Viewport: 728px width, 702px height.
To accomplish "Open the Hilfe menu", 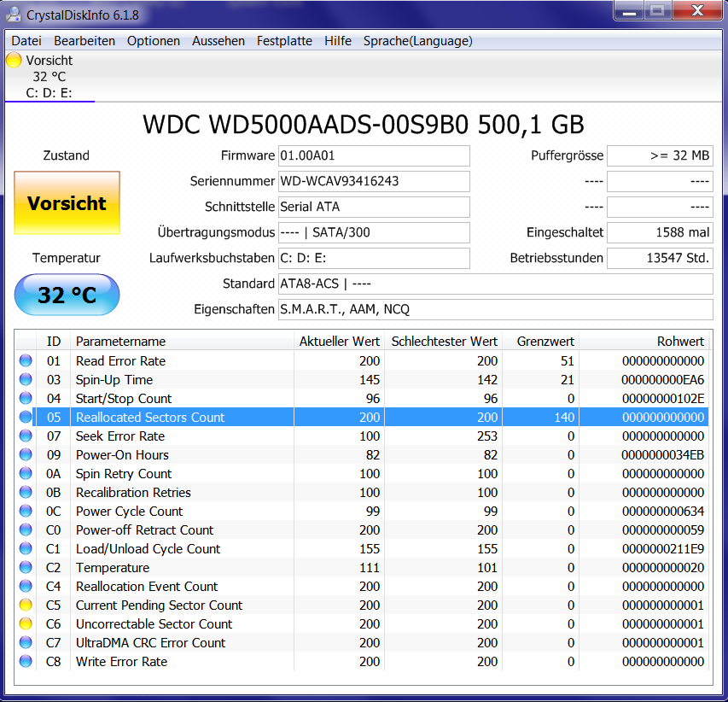I will (337, 41).
